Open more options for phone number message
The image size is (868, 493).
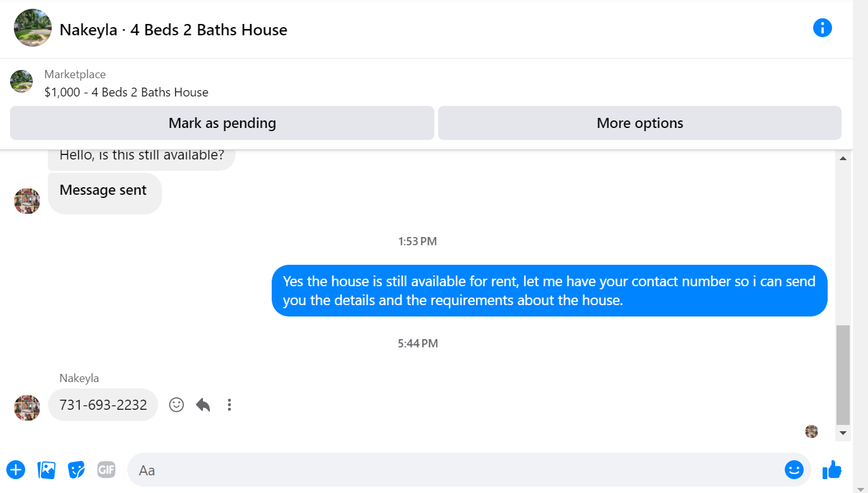229,405
